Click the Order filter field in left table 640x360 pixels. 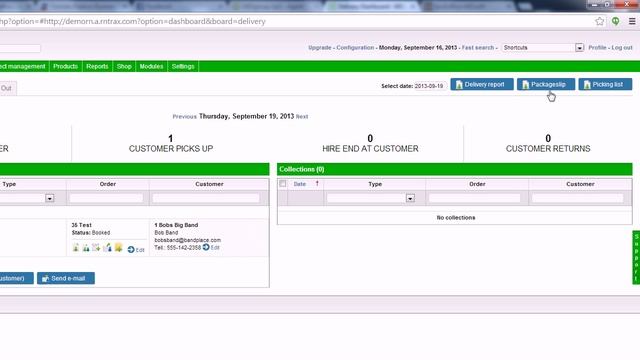coord(106,198)
